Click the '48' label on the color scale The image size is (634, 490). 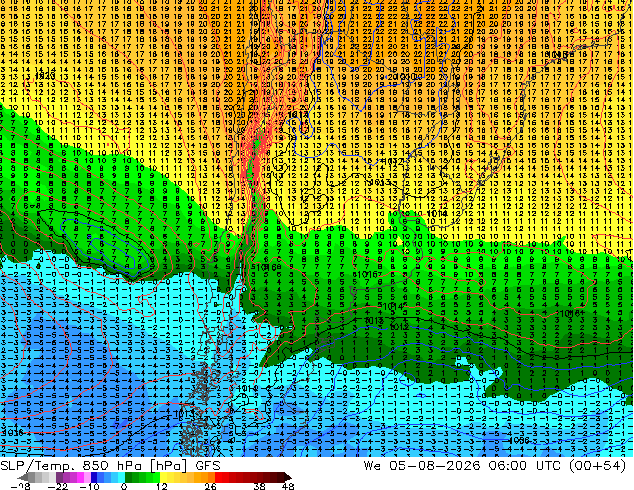[x=288, y=486]
